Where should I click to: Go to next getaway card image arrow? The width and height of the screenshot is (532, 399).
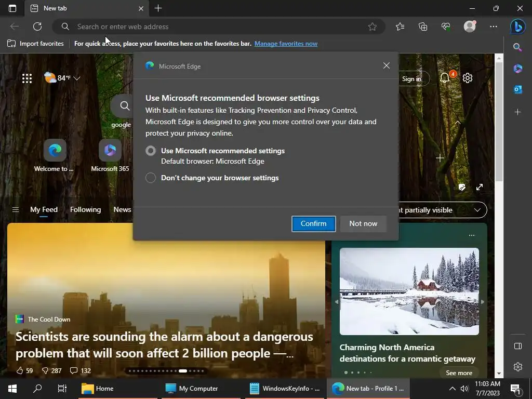(483, 301)
